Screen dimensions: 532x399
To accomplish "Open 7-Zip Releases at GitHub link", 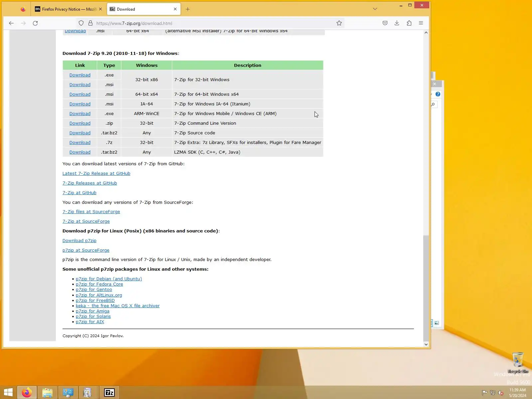I will click(x=90, y=183).
